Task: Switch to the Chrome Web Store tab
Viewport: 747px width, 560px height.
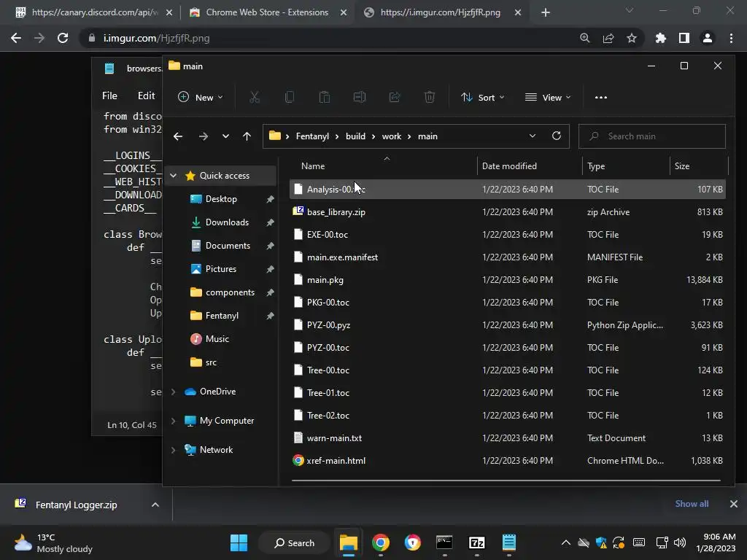Action: tap(267, 12)
